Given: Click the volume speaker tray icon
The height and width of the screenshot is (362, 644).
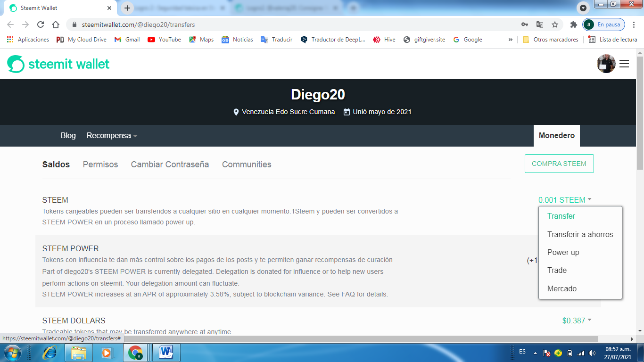Looking at the screenshot, I should pos(592,353).
